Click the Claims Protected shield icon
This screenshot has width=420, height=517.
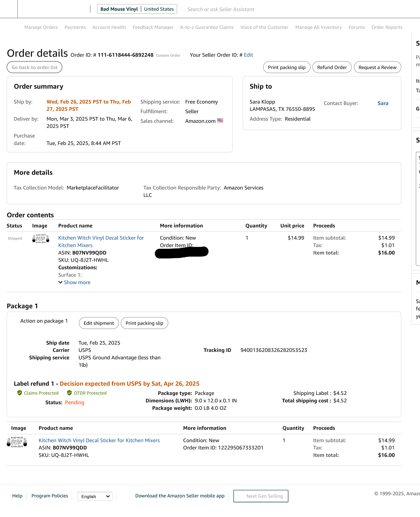[20, 393]
